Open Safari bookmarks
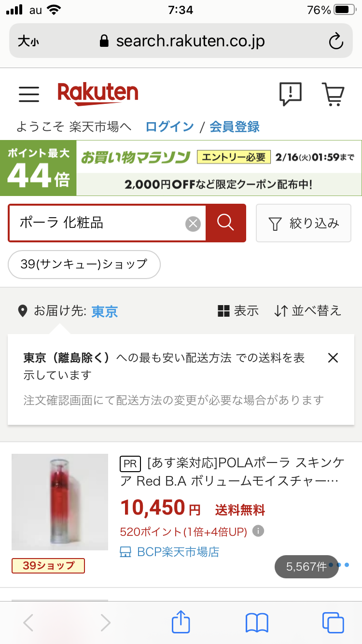The image size is (362, 644). (x=257, y=622)
